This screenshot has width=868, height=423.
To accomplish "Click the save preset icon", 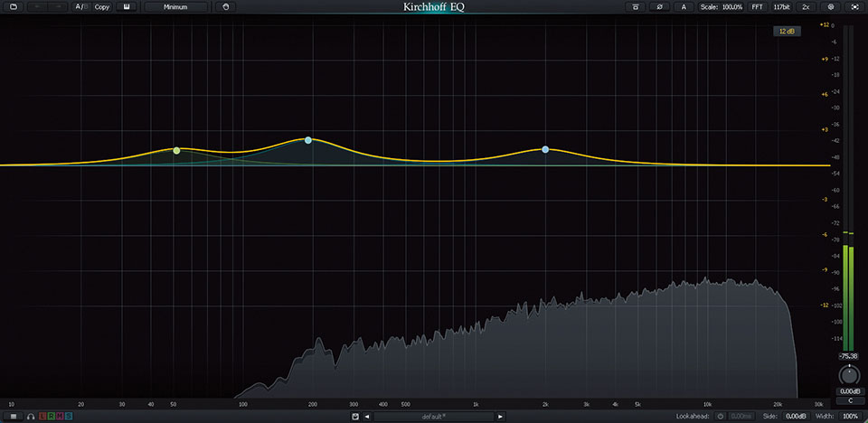I will point(354,416).
